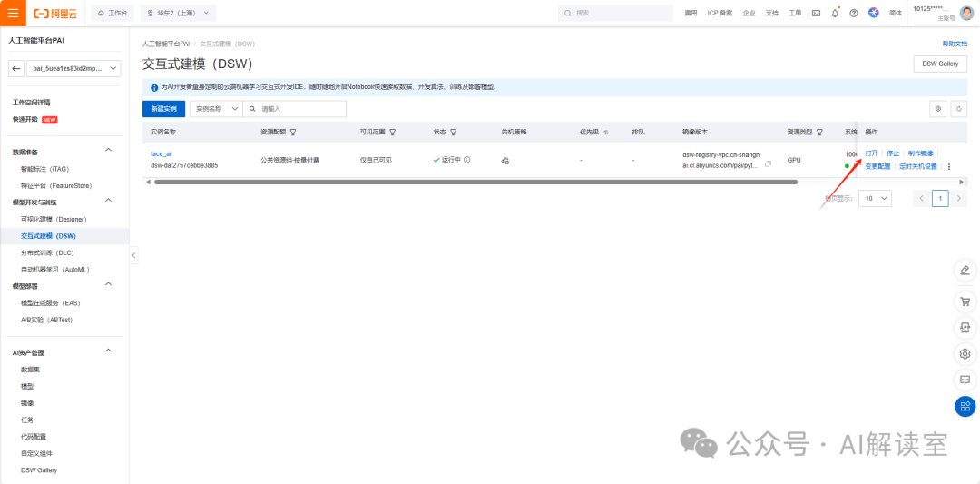Viewport: 980px width, 484px height.
Task: Open the Cloud Shell terminal icon
Action: point(816,13)
